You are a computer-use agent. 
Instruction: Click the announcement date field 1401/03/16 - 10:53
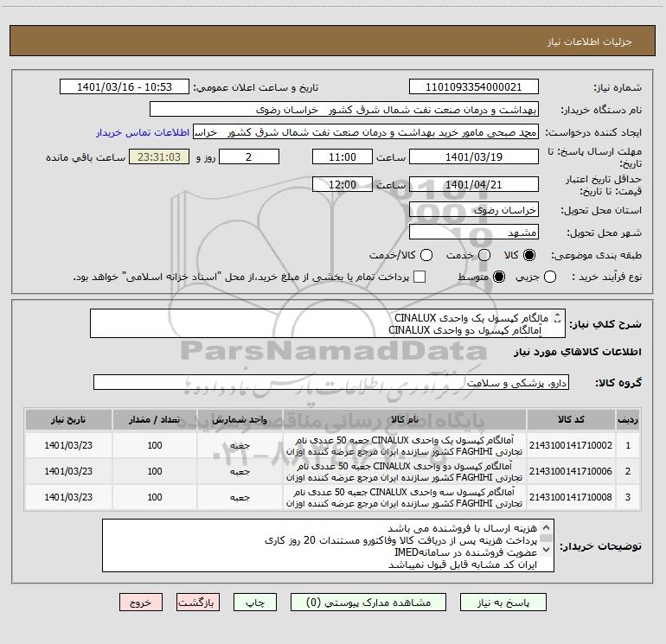tap(125, 87)
